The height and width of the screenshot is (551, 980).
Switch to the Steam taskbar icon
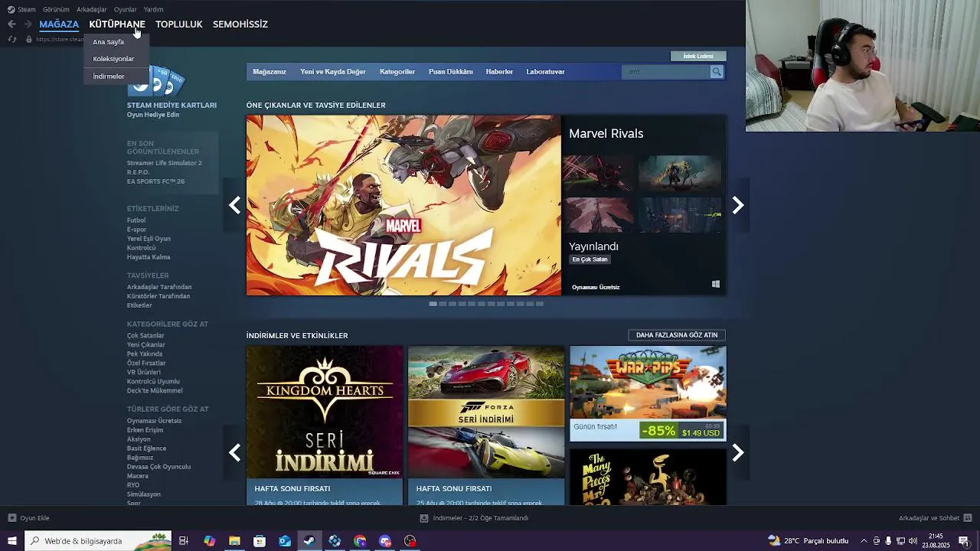pos(309,541)
